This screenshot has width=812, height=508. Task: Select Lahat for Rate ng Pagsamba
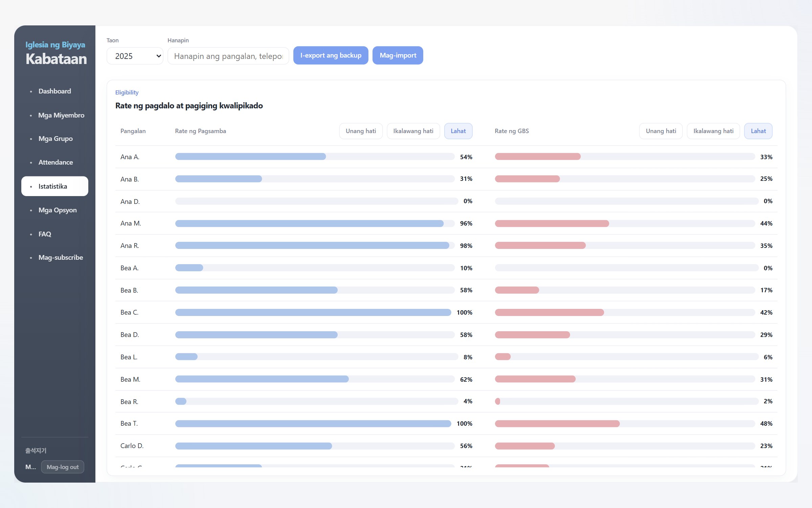pyautogui.click(x=458, y=131)
